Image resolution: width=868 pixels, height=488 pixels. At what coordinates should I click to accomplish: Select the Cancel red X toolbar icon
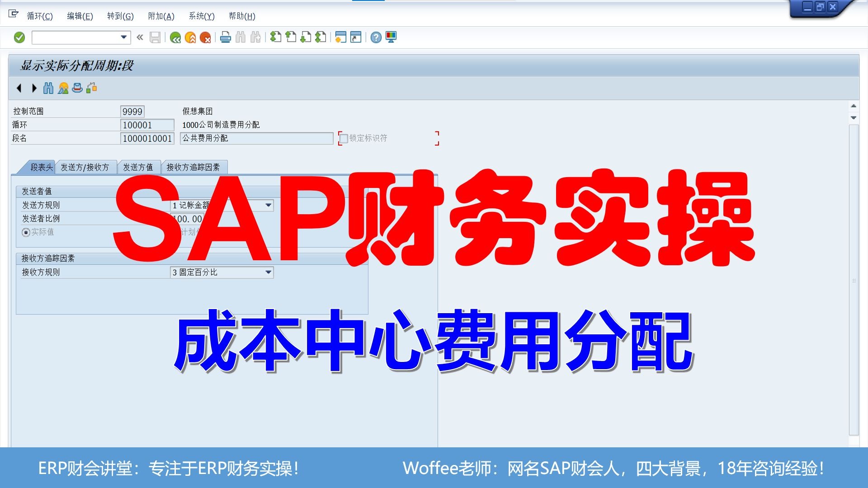click(x=206, y=38)
